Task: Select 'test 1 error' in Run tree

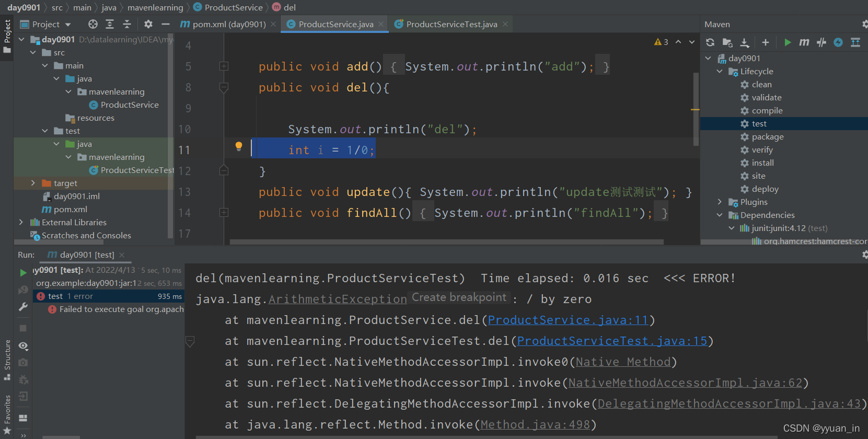Action: click(x=109, y=296)
